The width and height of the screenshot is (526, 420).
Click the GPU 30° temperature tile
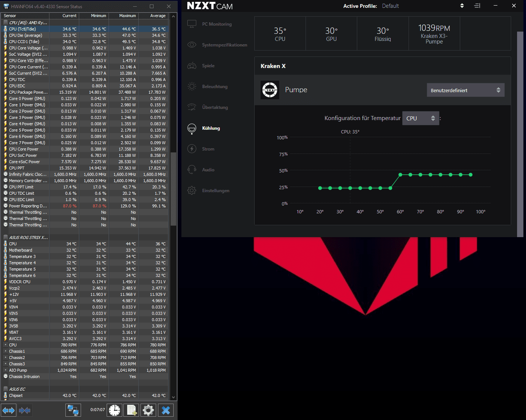click(331, 33)
